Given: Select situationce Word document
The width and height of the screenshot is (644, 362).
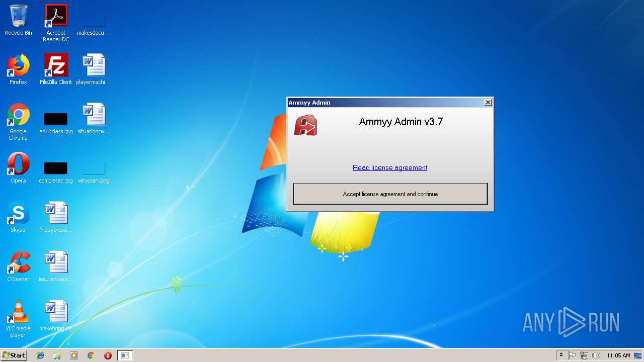Looking at the screenshot, I should [94, 119].
